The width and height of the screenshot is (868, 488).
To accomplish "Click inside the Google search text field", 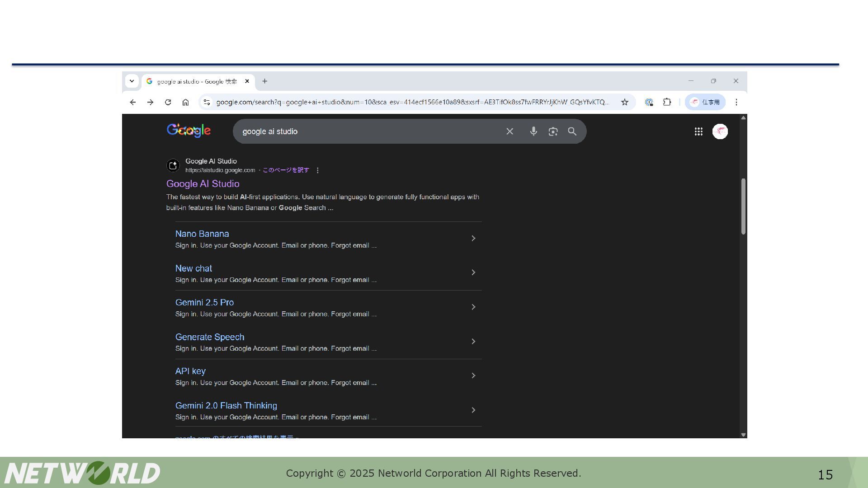I will [x=371, y=131].
